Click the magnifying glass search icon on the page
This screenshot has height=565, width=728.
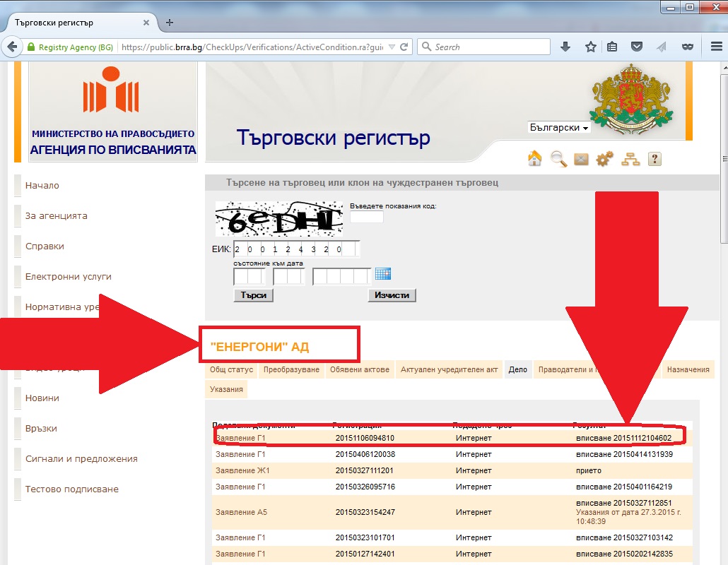[558, 159]
